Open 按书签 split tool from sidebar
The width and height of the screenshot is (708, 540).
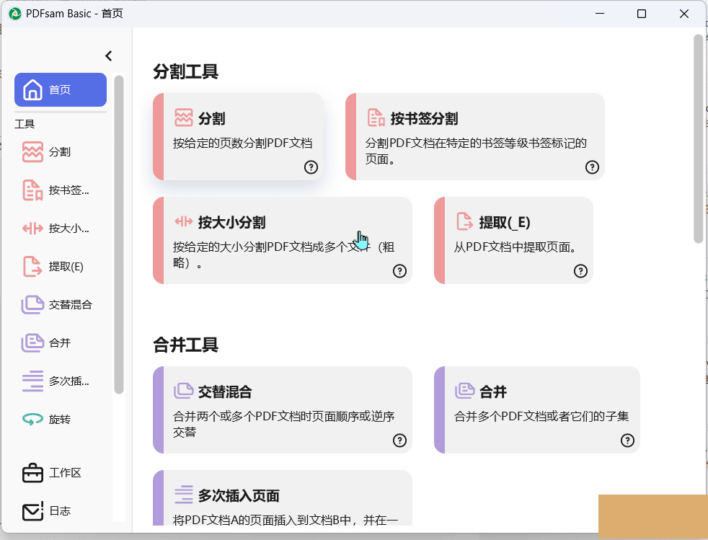pos(56,190)
